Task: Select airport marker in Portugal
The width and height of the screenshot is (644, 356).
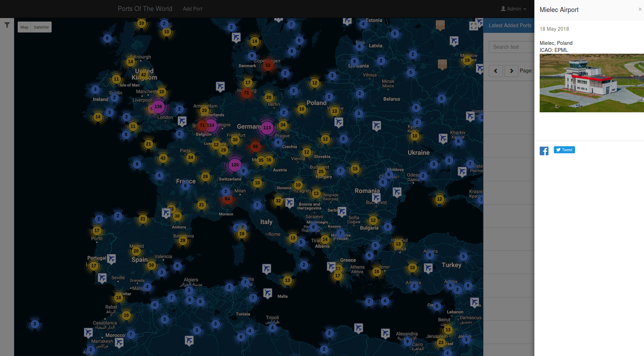Action: coord(111,259)
